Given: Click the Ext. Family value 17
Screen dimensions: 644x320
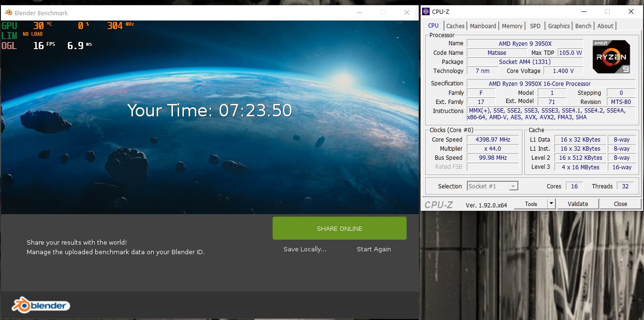Looking at the screenshot, I should pyautogui.click(x=481, y=102).
